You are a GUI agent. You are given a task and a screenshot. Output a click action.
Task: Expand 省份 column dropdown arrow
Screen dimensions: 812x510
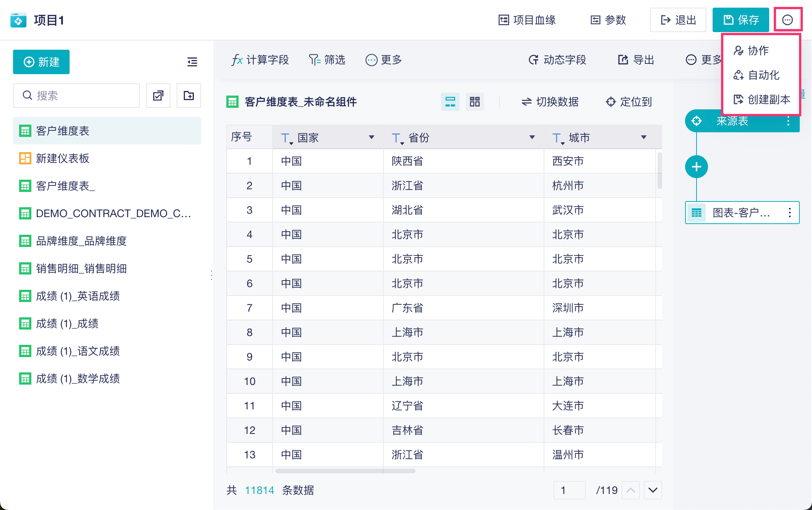point(532,137)
